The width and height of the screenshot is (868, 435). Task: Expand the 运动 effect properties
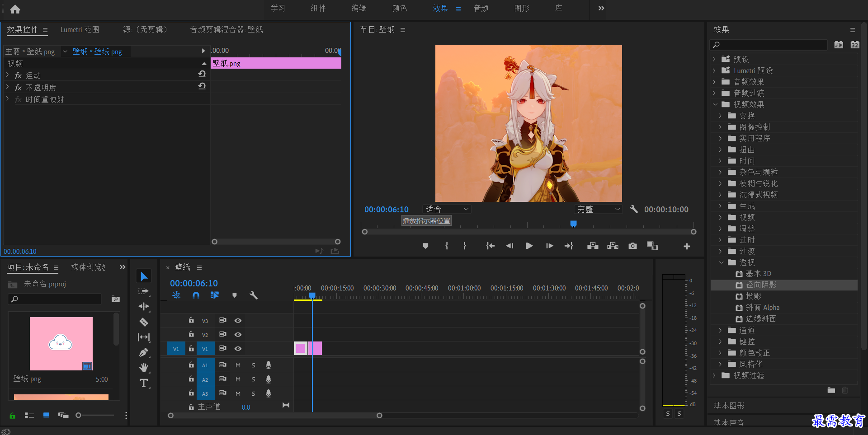coord(7,75)
